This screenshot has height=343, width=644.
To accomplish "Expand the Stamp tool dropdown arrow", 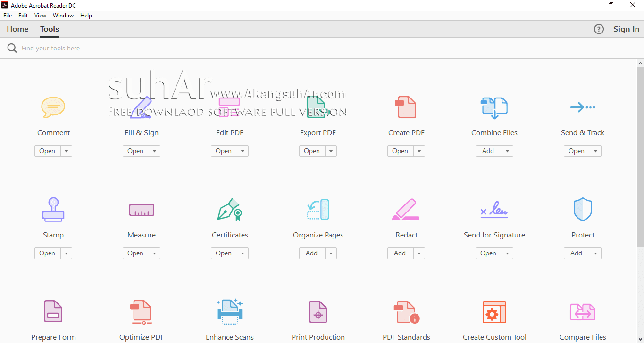I will coord(66,253).
